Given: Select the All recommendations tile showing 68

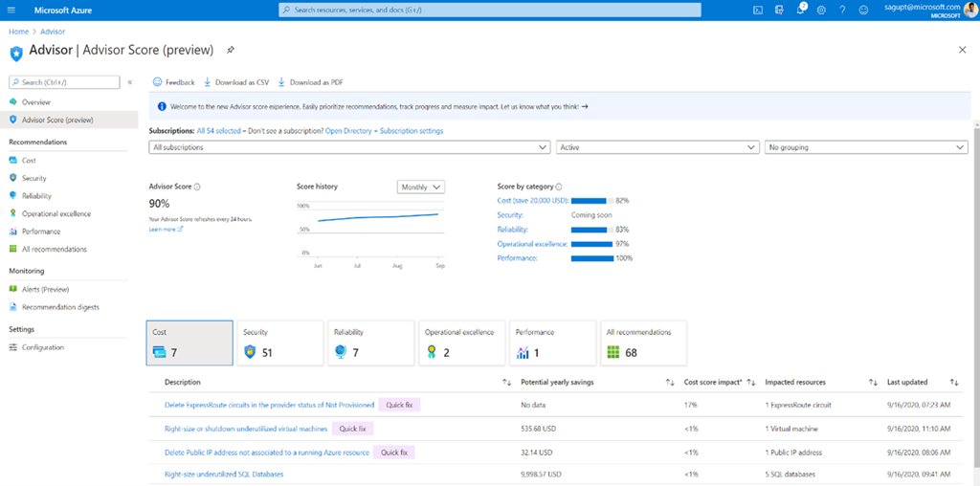Looking at the screenshot, I should click(x=643, y=342).
